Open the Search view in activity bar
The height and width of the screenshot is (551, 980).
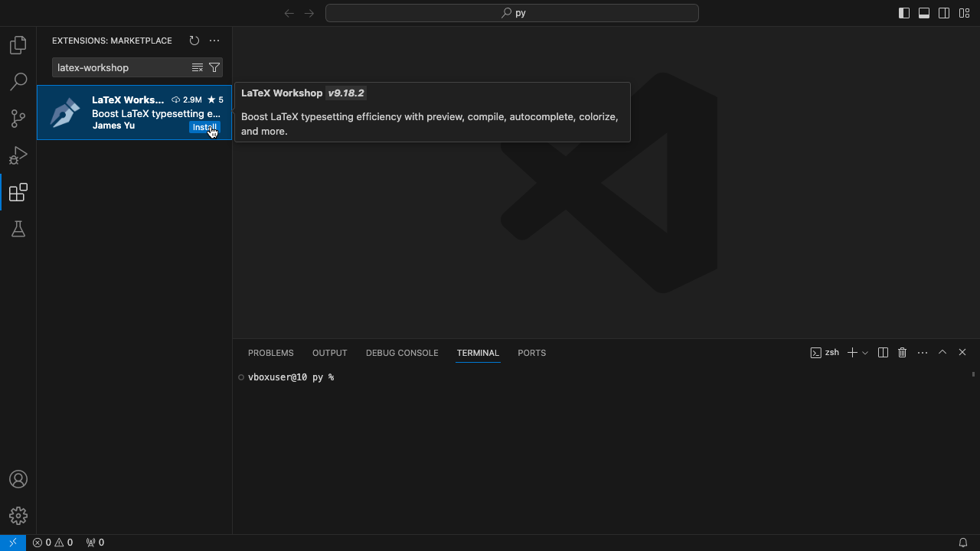pyautogui.click(x=18, y=81)
